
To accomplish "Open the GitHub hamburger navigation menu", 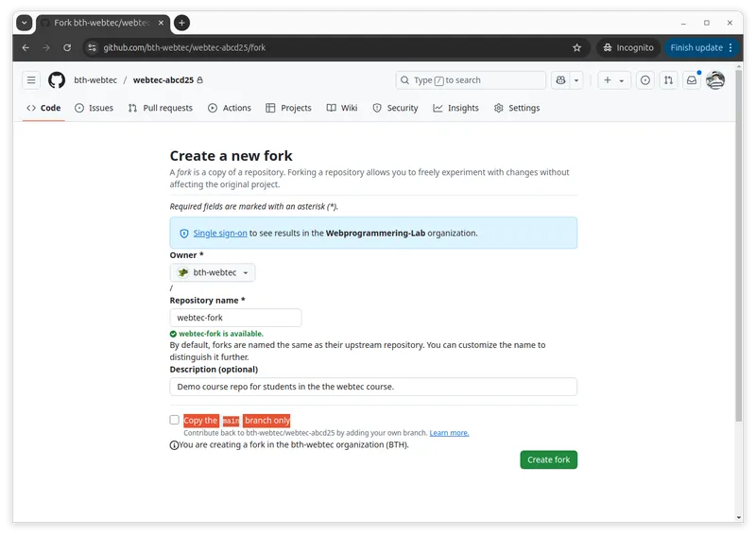I will (31, 80).
